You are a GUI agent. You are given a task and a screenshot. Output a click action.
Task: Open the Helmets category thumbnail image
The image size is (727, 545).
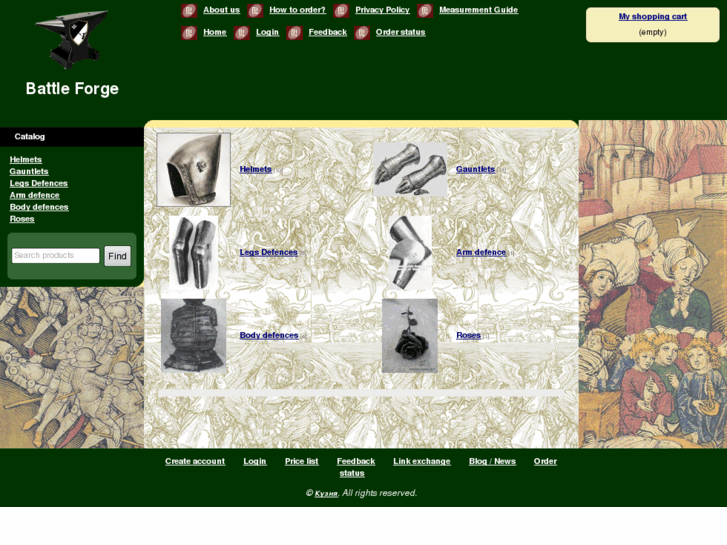pyautogui.click(x=193, y=170)
